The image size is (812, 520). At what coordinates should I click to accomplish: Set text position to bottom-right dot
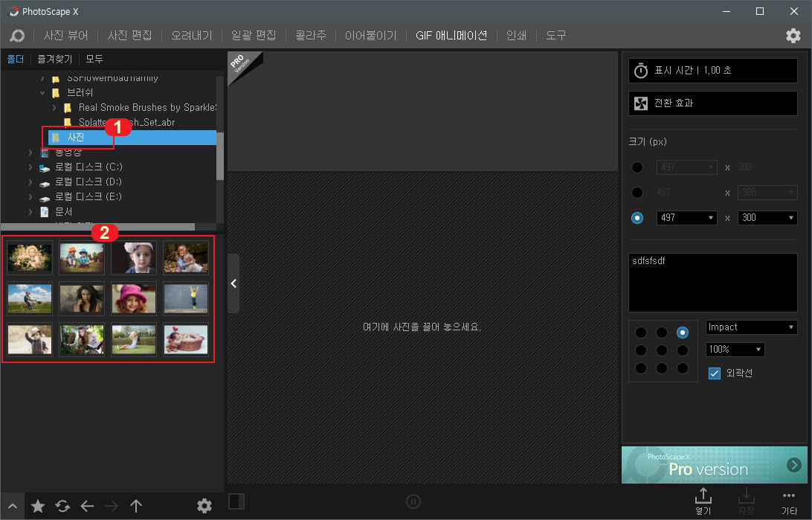point(683,368)
